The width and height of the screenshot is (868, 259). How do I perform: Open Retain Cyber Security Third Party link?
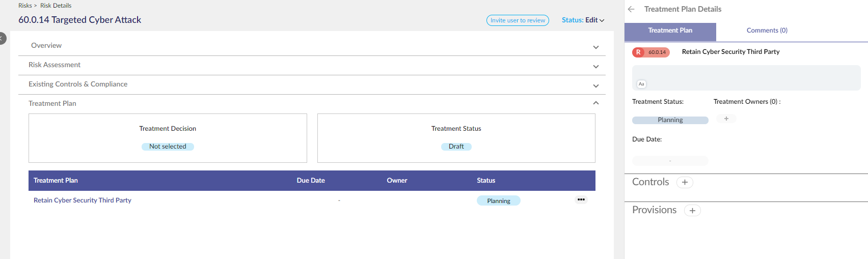coord(83,200)
